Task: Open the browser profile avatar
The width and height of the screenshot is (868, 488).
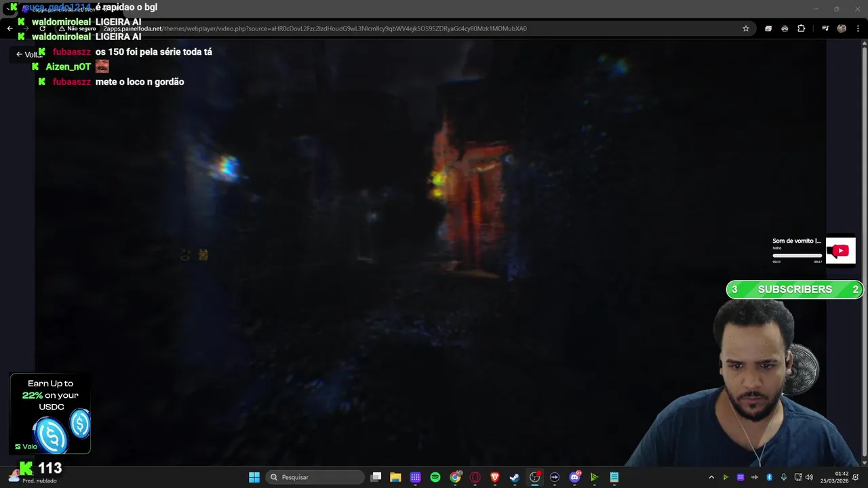Action: point(842,28)
